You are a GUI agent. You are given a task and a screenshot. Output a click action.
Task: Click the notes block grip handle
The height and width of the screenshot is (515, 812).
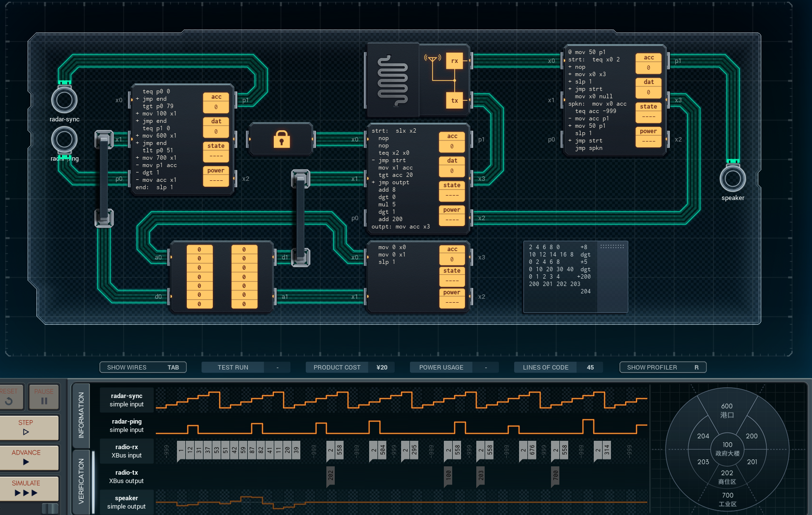(612, 247)
